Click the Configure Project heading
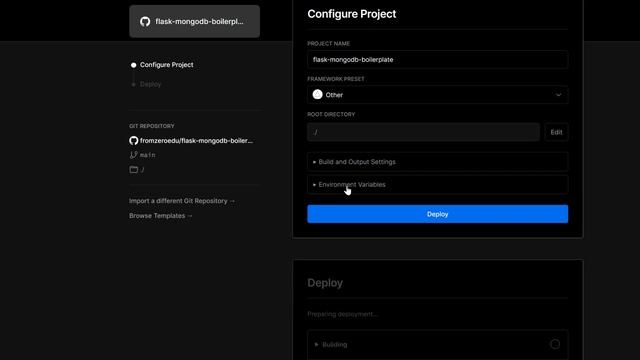 351,14
